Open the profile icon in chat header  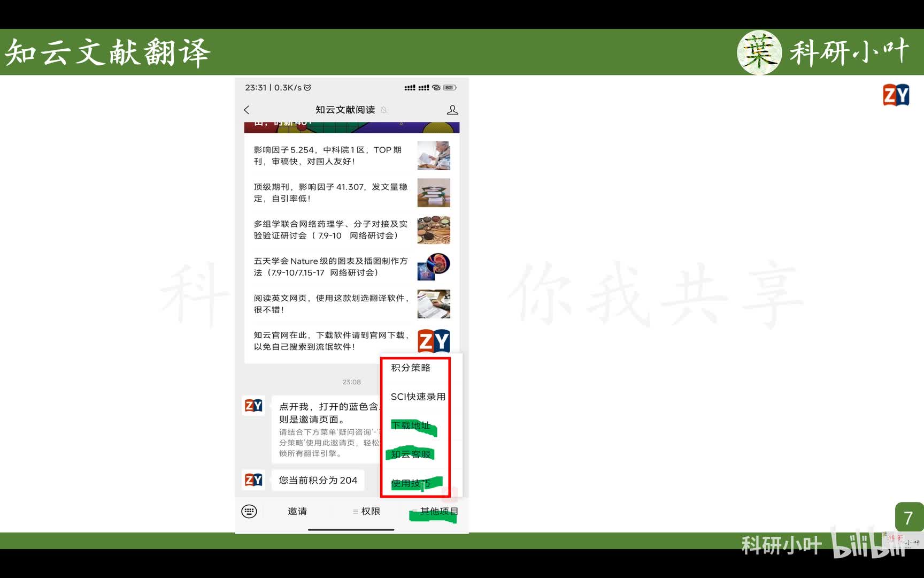452,110
